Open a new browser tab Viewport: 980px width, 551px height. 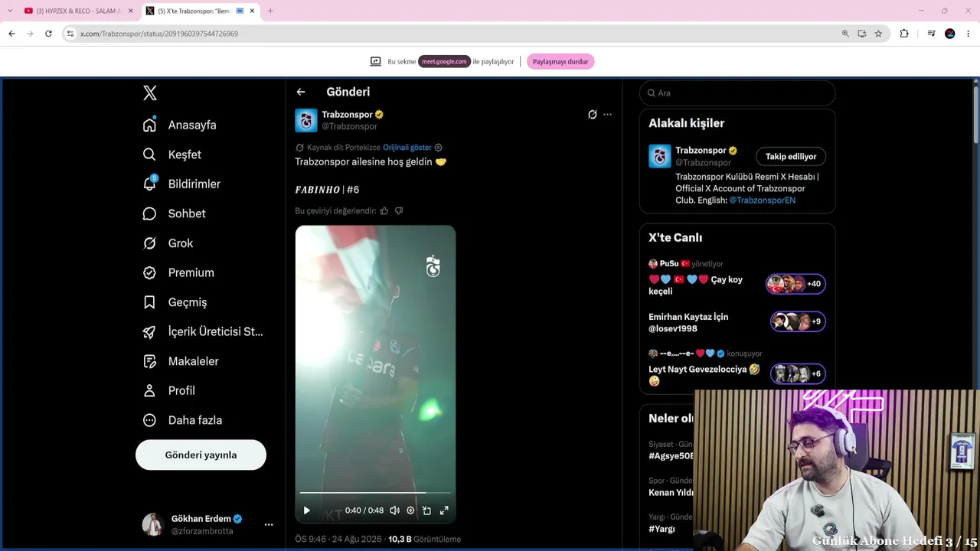pyautogui.click(x=270, y=11)
